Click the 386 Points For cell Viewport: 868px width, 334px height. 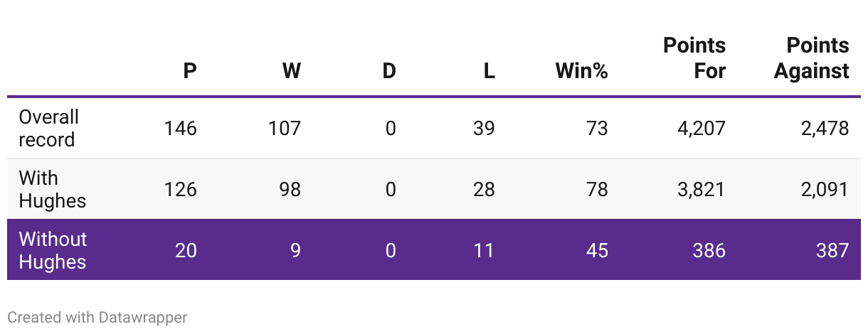(709, 251)
